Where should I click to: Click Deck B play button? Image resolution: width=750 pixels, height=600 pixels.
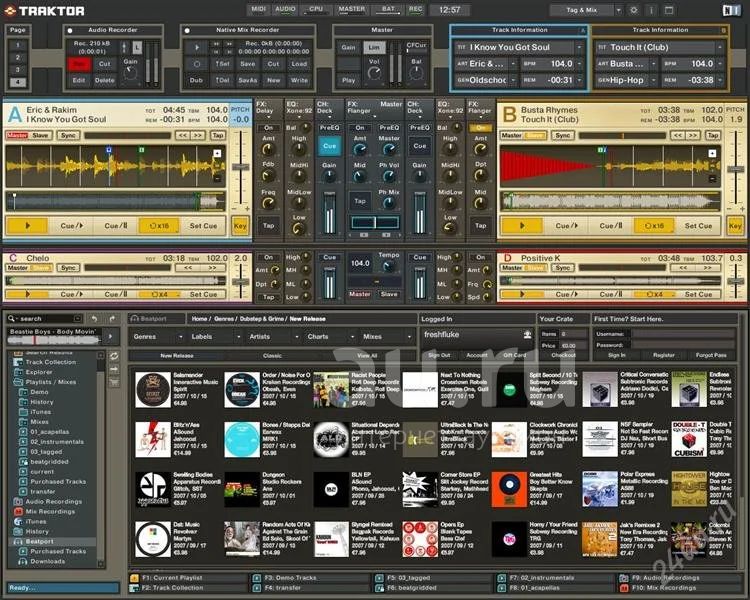point(521,225)
